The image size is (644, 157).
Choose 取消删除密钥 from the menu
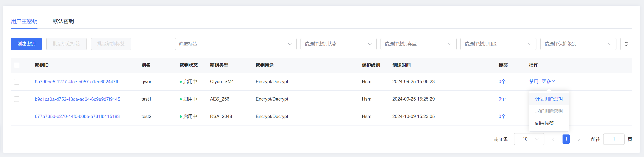pos(549,111)
